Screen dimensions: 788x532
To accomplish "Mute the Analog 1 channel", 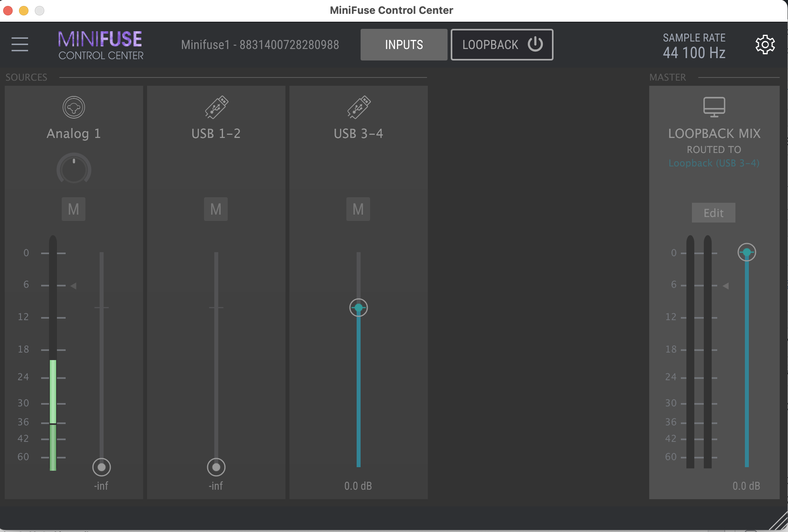I will point(74,209).
